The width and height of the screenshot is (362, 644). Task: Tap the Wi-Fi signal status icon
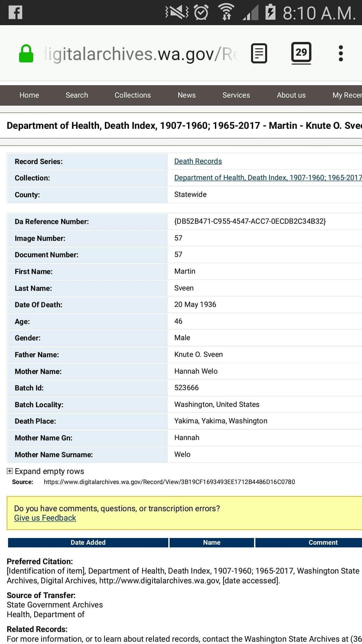227,13
